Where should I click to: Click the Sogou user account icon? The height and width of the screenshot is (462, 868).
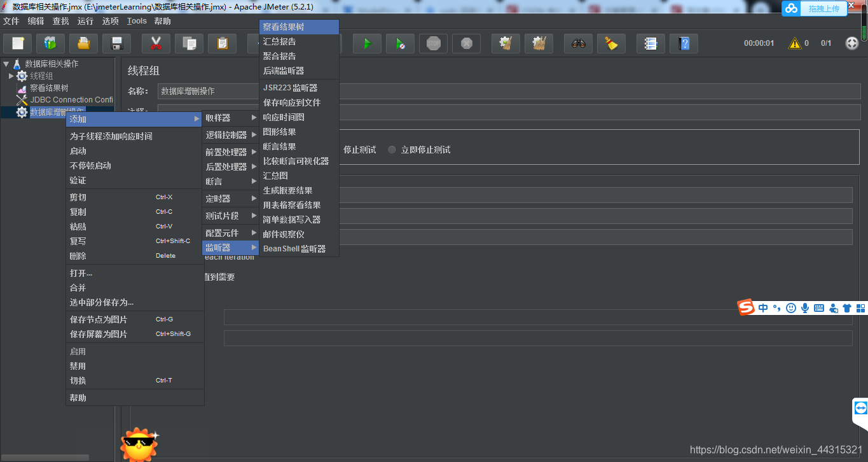click(x=833, y=308)
